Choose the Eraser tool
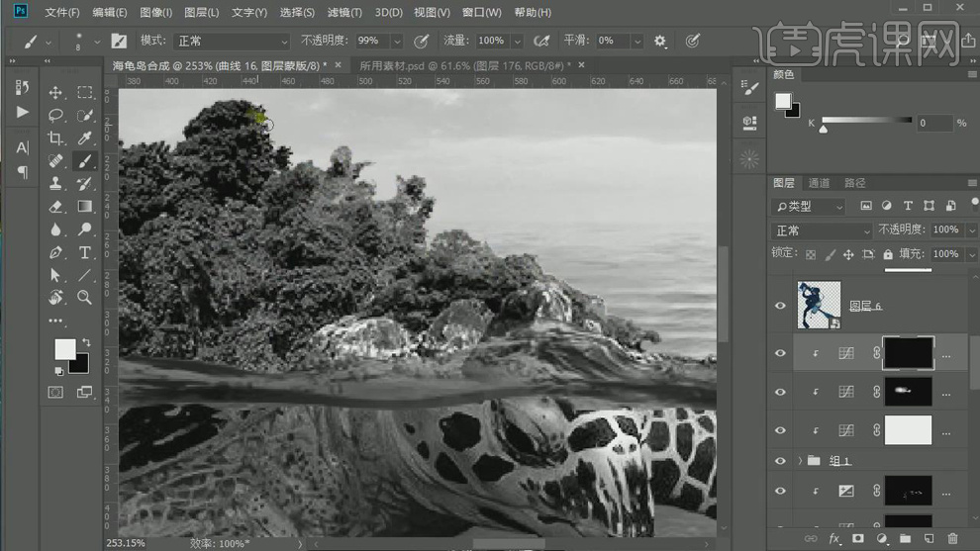This screenshot has height=551, width=980. [55, 207]
